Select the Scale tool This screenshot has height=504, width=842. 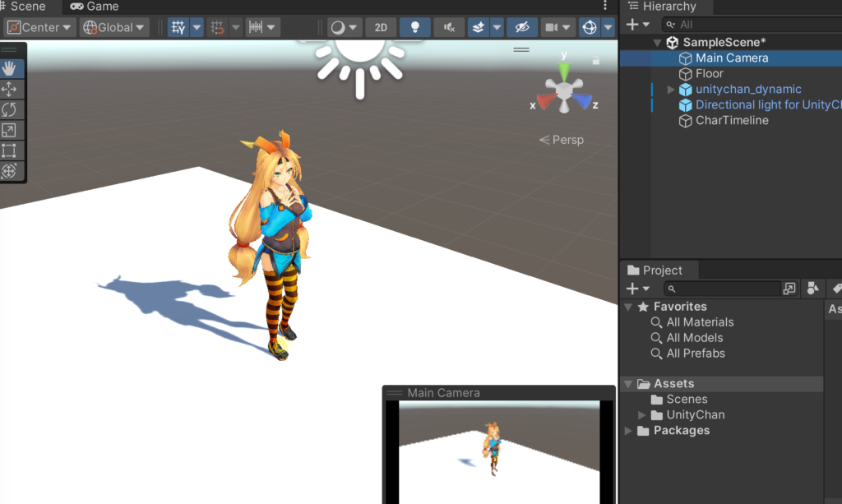(x=10, y=130)
